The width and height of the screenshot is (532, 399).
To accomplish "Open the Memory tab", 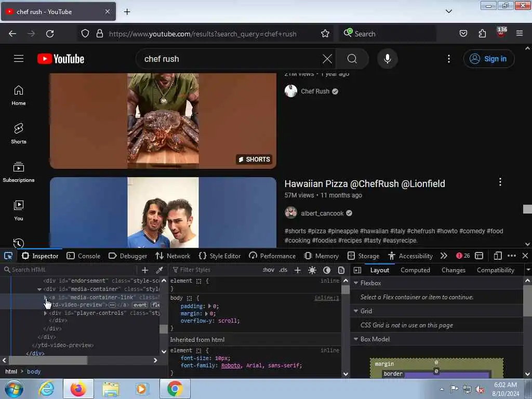I will click(x=322, y=256).
